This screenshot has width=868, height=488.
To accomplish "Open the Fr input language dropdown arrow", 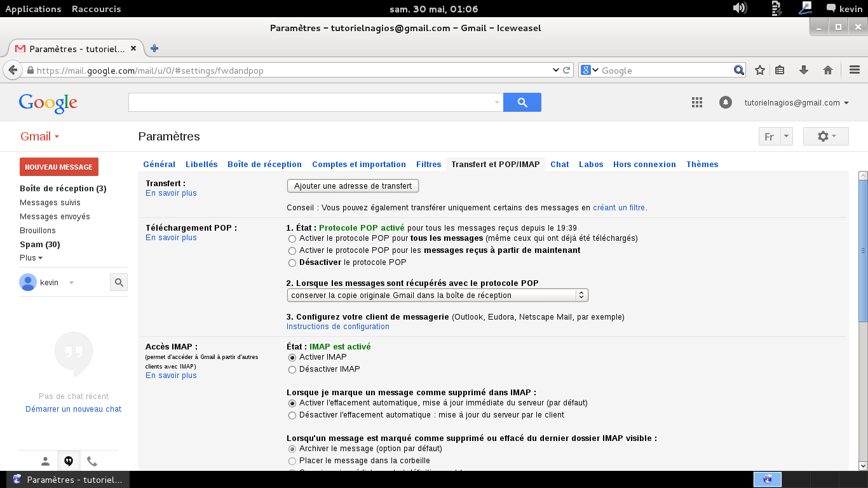I will [x=787, y=137].
